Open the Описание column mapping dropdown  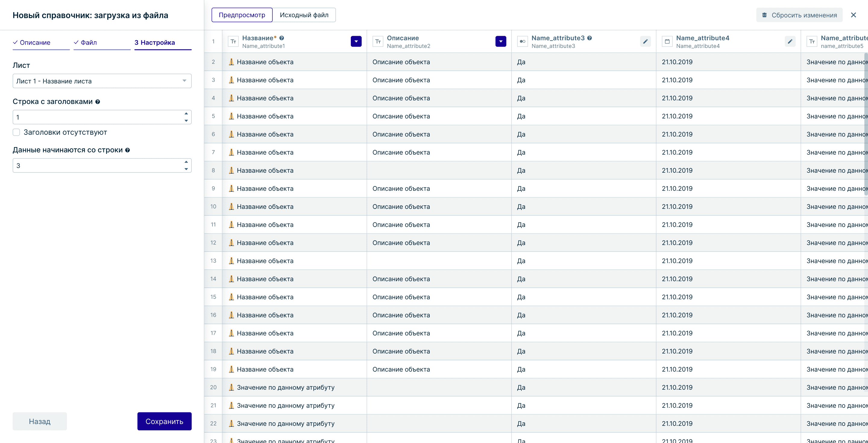coord(500,41)
